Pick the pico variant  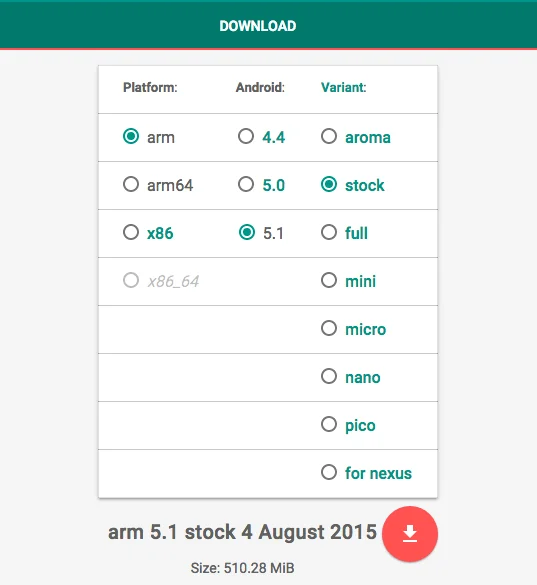click(x=329, y=424)
